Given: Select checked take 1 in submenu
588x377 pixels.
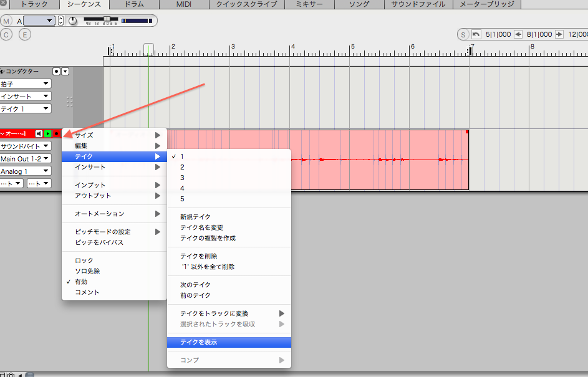Looking at the screenshot, I should pyautogui.click(x=229, y=156).
